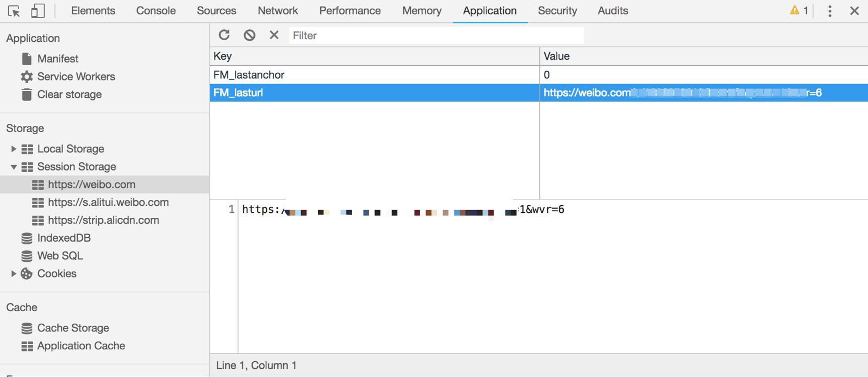Select the FM_lastanchor row

374,75
